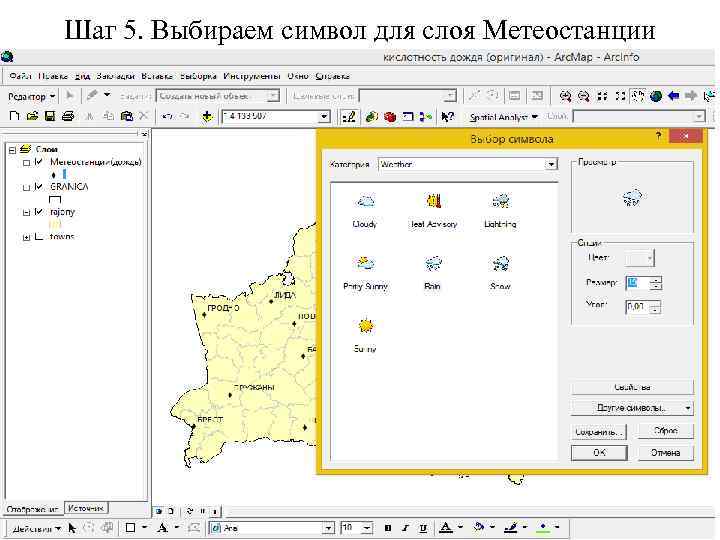
Task: Open the Вид menu
Action: [x=82, y=76]
